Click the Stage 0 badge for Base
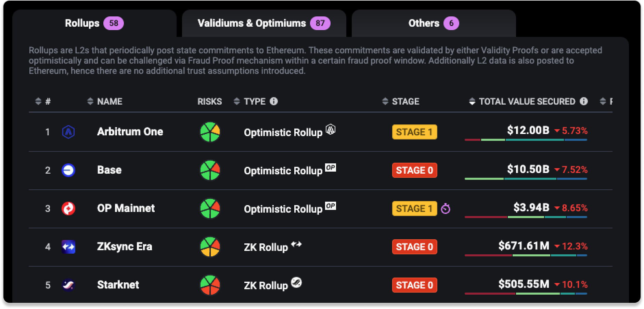This screenshot has width=644, height=309. [414, 170]
